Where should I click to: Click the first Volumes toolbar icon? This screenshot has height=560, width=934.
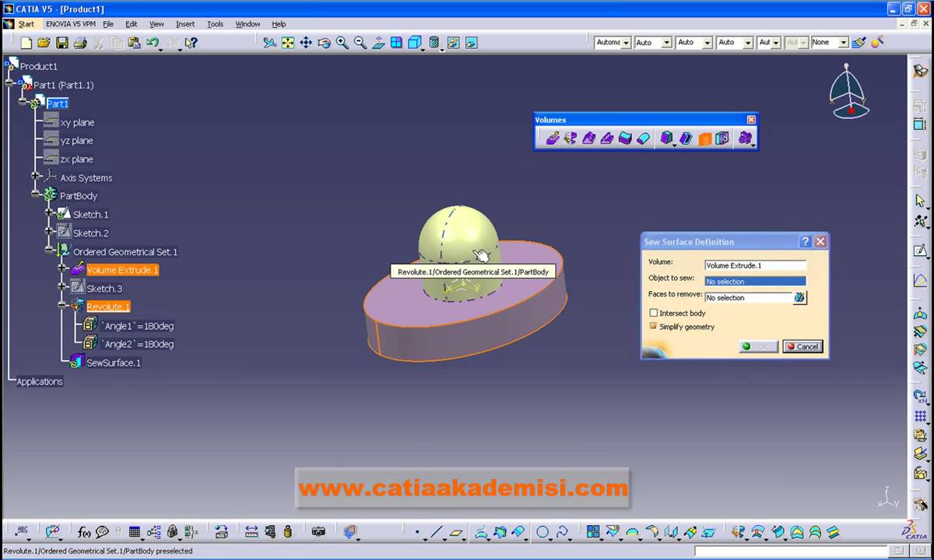tap(553, 138)
